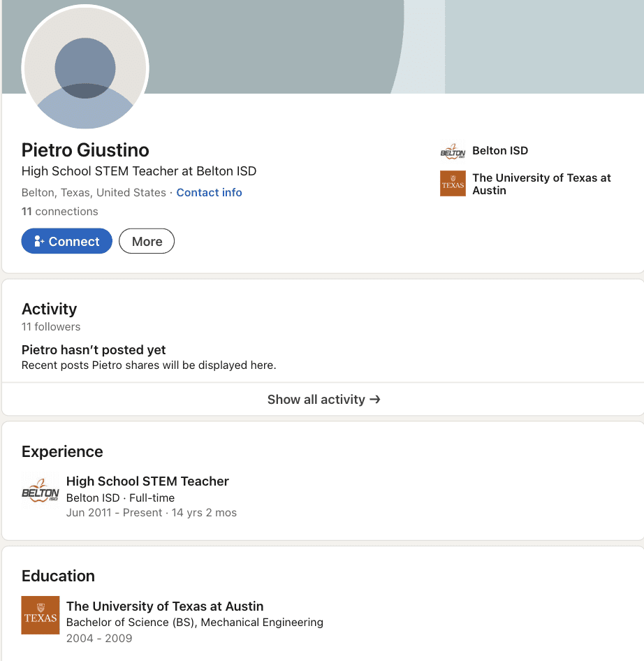The width and height of the screenshot is (644, 661).
Task: Open University of Texas at Austin education entry
Action: coord(165,606)
